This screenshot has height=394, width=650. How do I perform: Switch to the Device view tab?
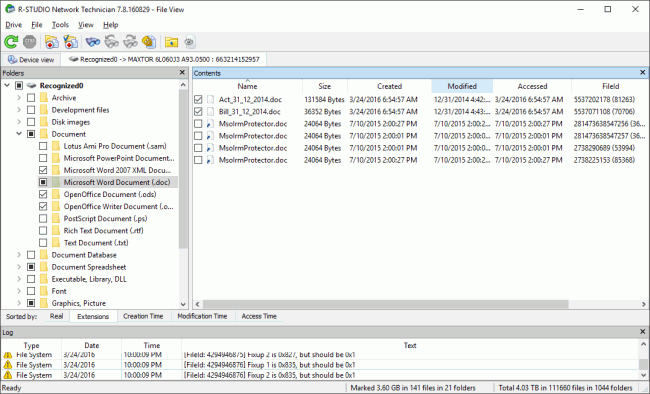[31, 60]
